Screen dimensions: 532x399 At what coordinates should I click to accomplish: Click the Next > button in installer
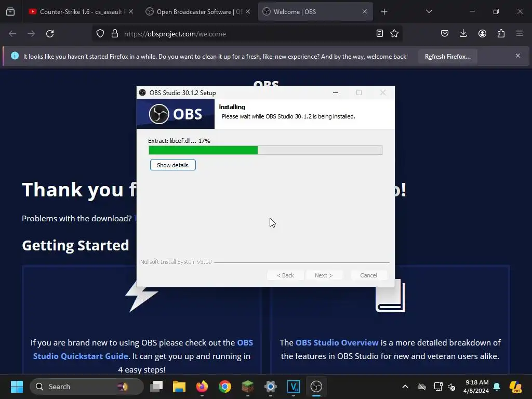click(323, 275)
